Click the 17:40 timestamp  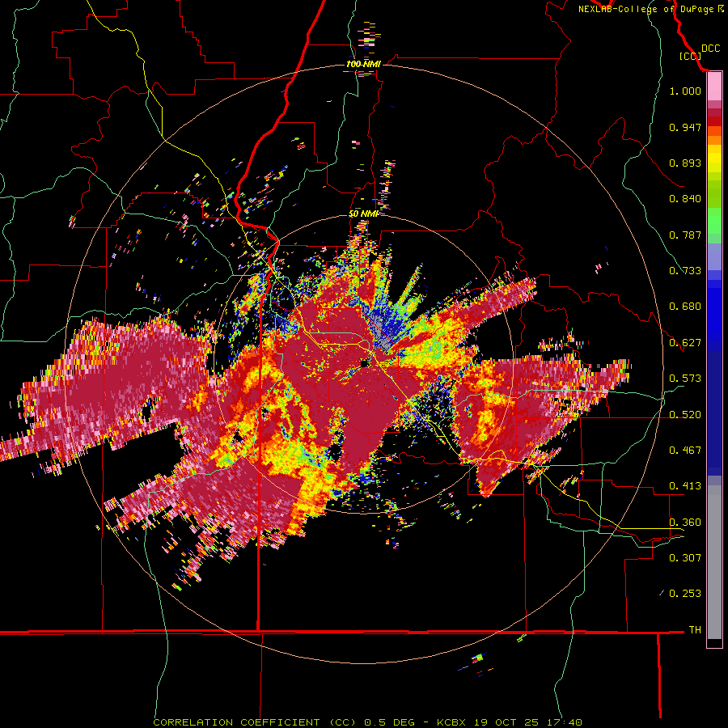563,722
